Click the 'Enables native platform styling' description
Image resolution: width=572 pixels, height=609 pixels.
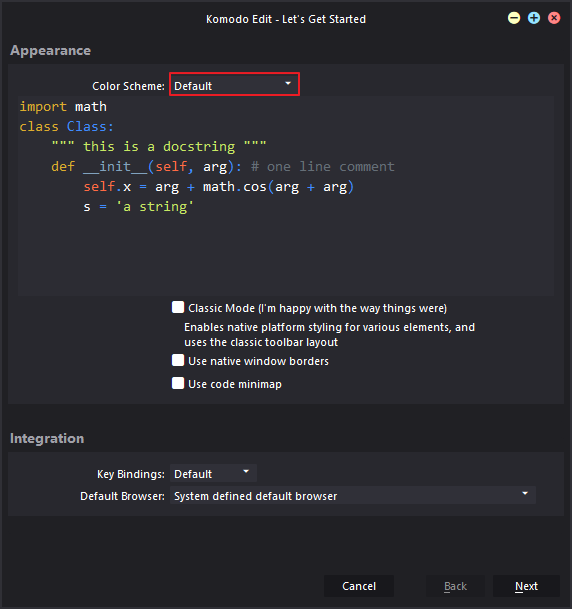(x=329, y=334)
